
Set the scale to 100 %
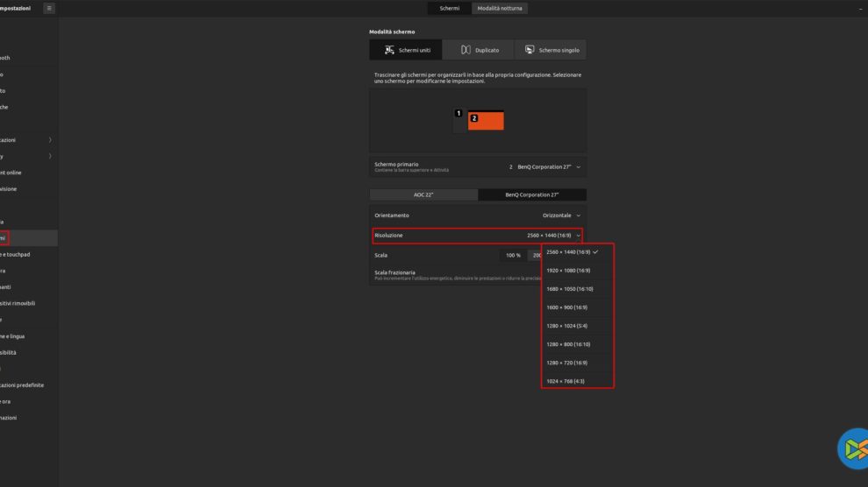point(513,256)
